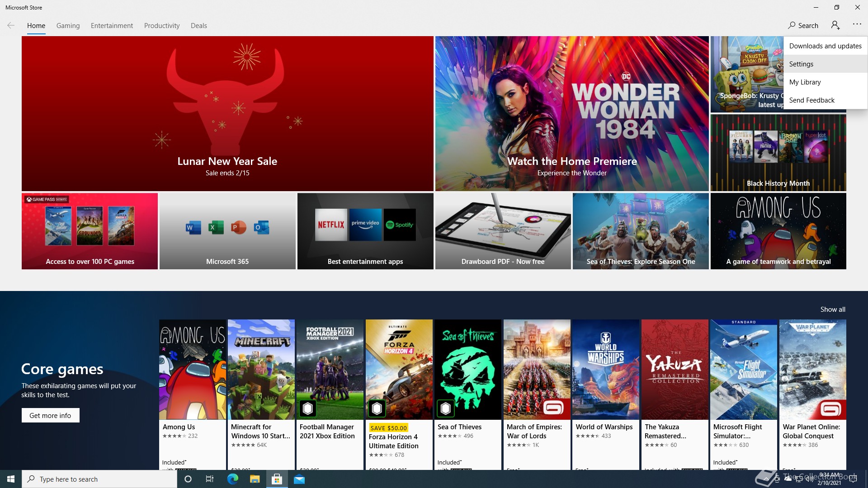Switch to the Entertainment tab
Screen dimensions: 868x488
[112, 25]
